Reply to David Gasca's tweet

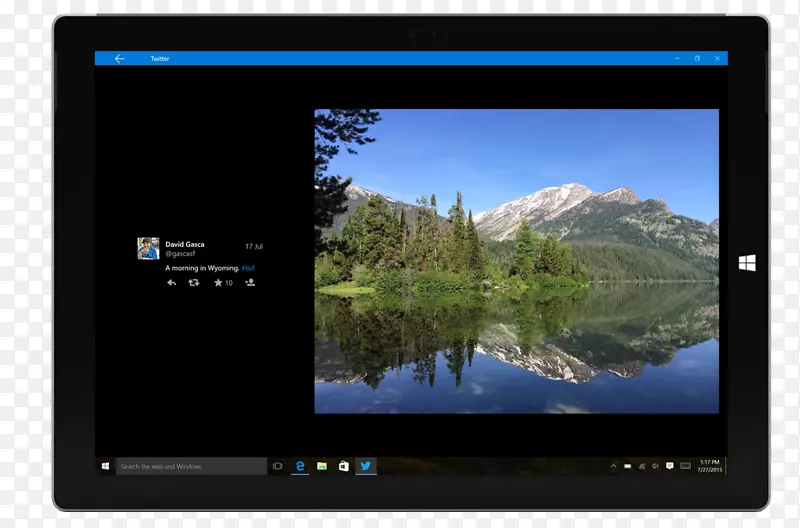coord(171,283)
